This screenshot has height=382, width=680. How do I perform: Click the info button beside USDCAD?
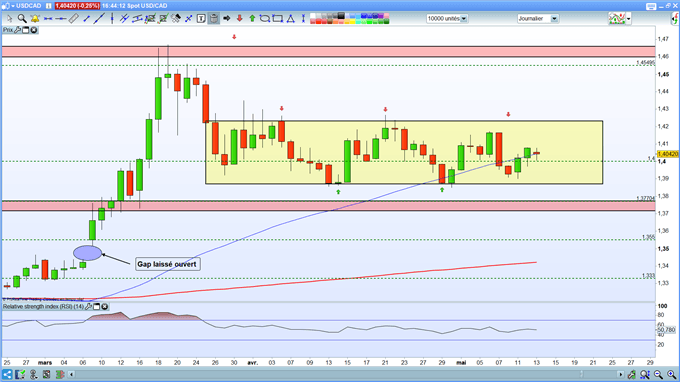49,6
